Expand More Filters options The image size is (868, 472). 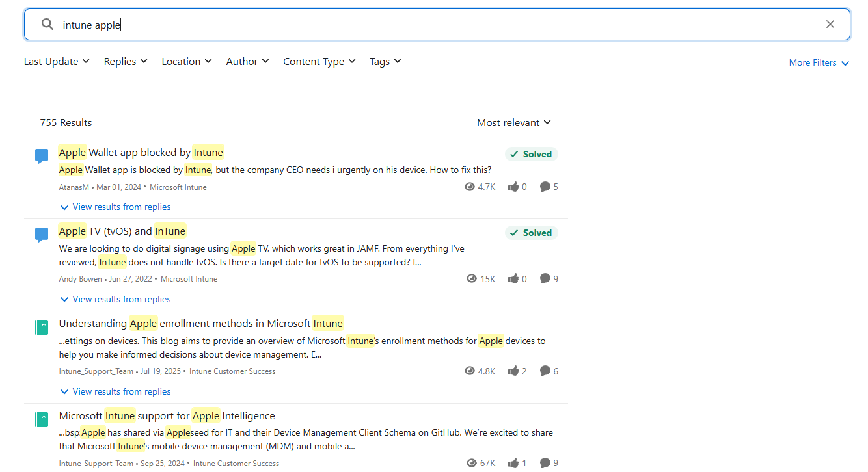tap(819, 63)
